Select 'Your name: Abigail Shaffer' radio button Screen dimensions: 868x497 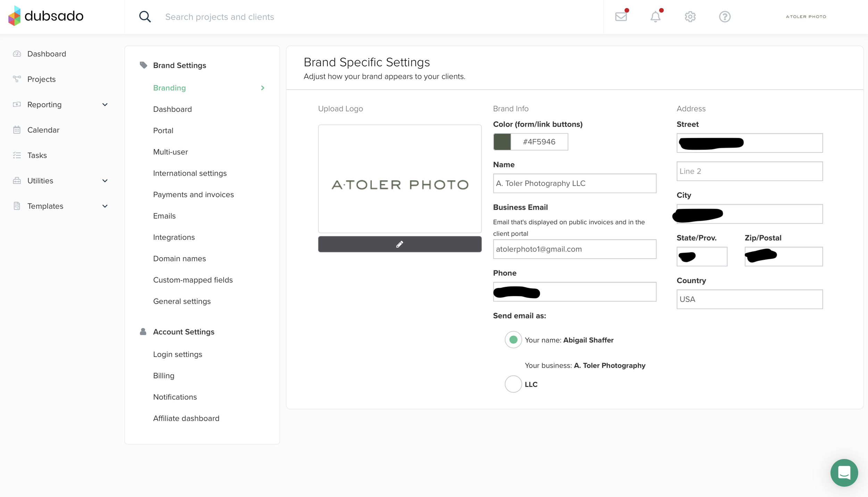click(513, 340)
